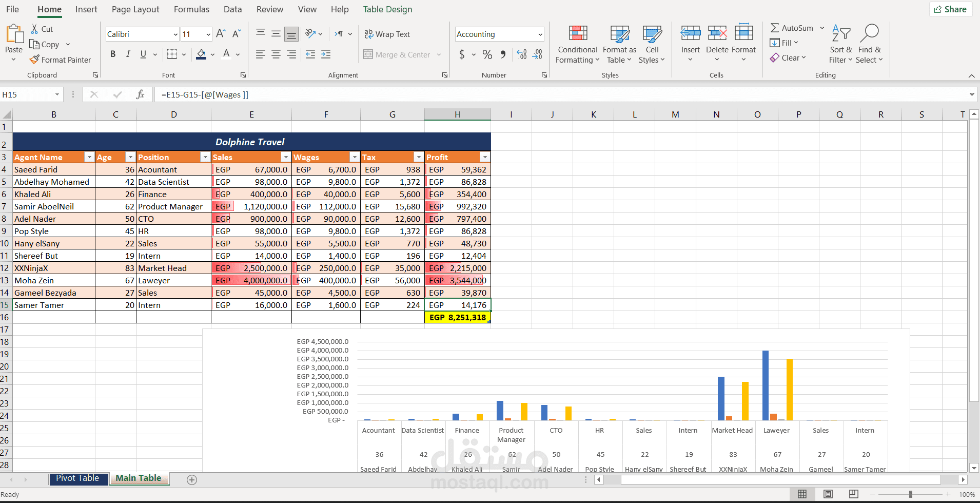Click the Insert Function fx icon
Image resolution: width=980 pixels, height=503 pixels.
[x=140, y=94]
